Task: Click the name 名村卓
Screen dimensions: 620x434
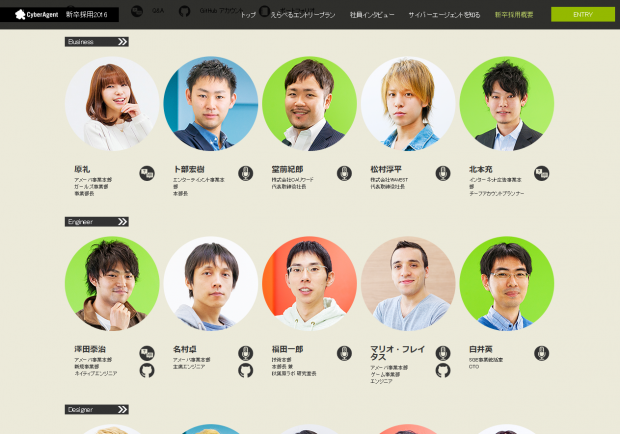Action: [185, 349]
